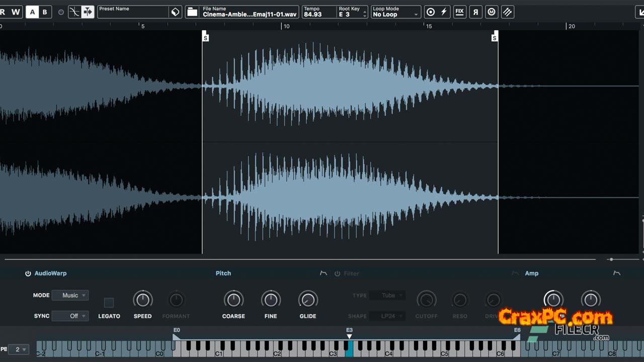This screenshot has height=362, width=644.
Task: Expand the AudioWarp Mode dropdown
Action: [x=70, y=296]
